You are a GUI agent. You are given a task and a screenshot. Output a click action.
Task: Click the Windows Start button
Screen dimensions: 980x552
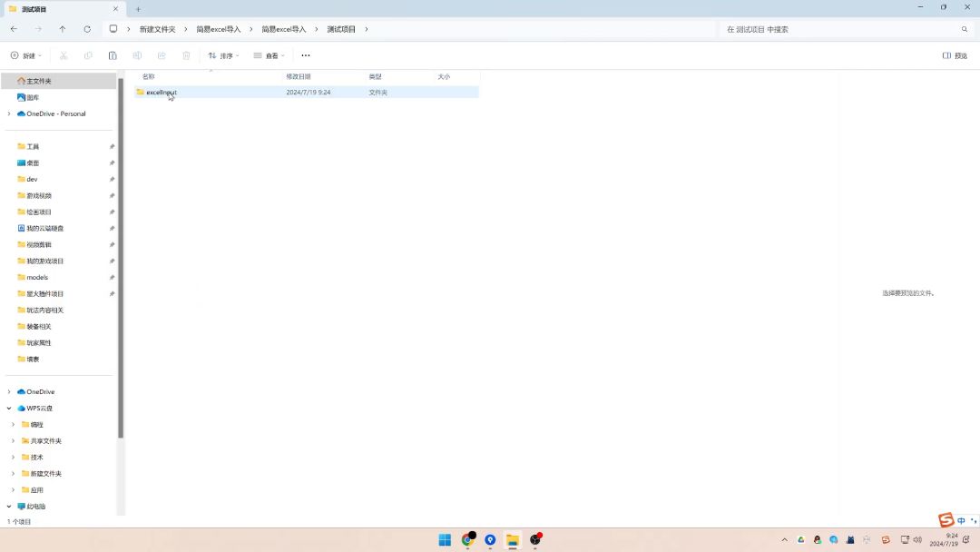click(x=445, y=540)
